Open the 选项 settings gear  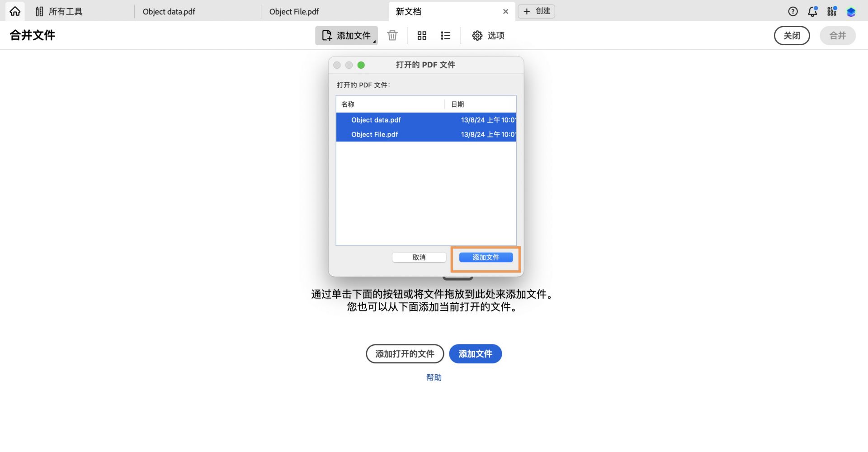488,35
